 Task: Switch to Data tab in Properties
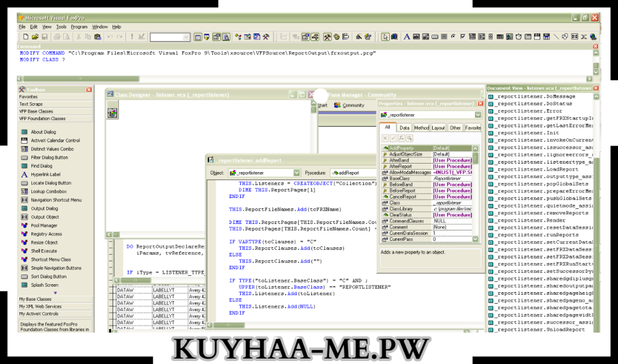404,128
